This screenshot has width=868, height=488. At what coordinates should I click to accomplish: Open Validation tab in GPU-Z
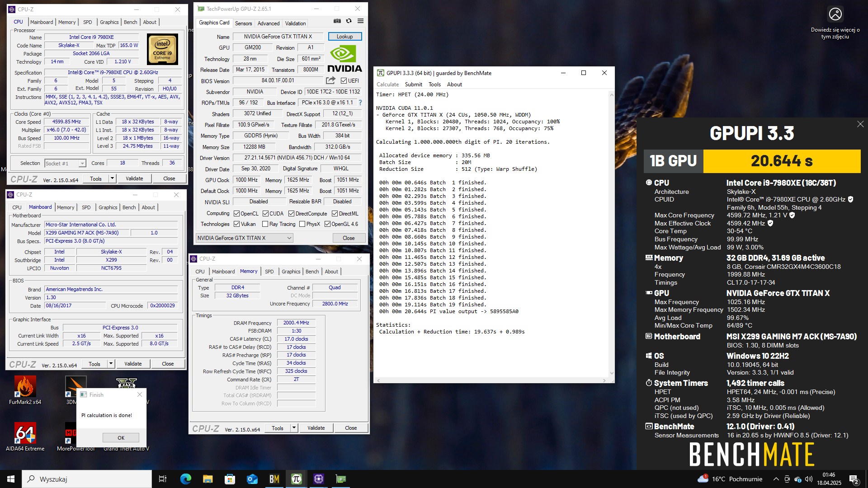295,23
